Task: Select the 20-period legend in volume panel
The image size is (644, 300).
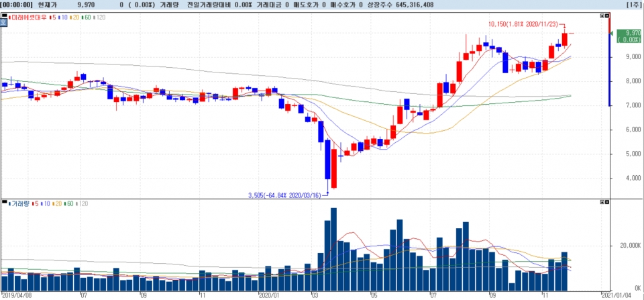Action: coord(56,203)
